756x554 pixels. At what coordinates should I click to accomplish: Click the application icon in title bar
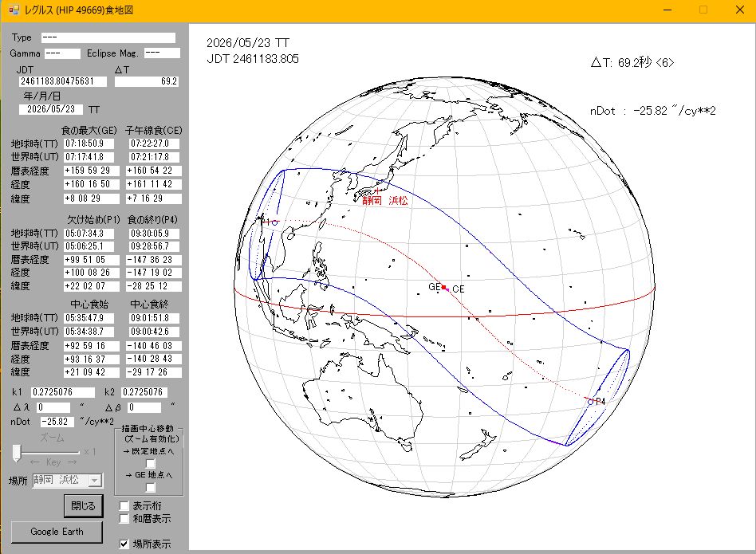pyautogui.click(x=14, y=10)
